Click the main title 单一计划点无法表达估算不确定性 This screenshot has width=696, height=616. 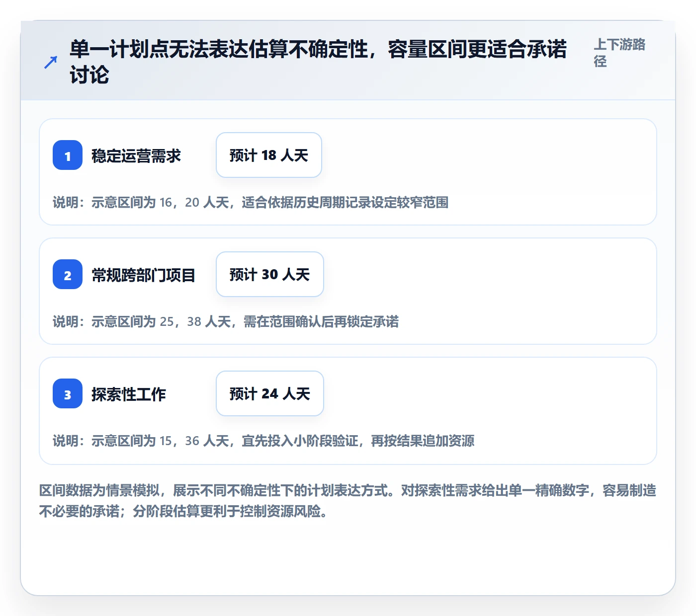[x=318, y=62]
